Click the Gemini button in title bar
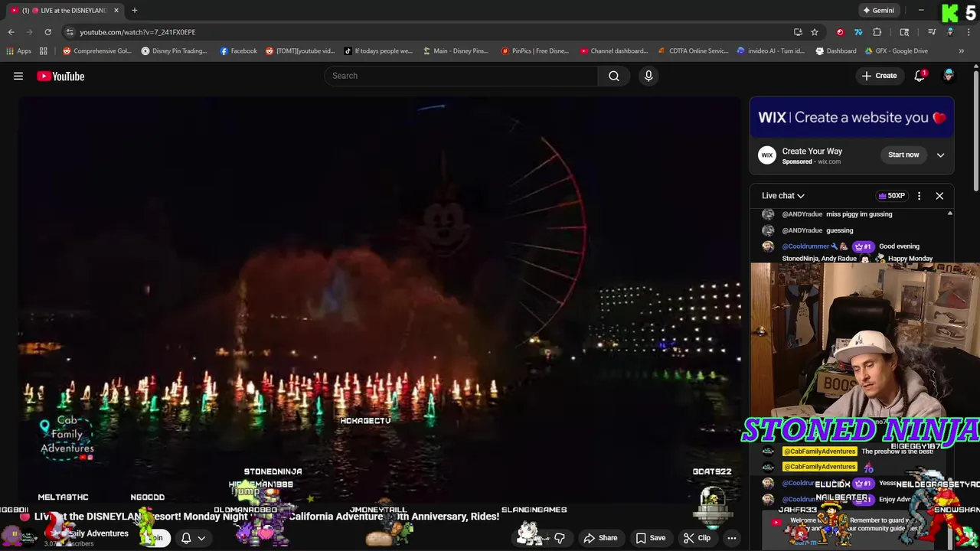Image resolution: width=980 pixels, height=551 pixels. (x=878, y=10)
